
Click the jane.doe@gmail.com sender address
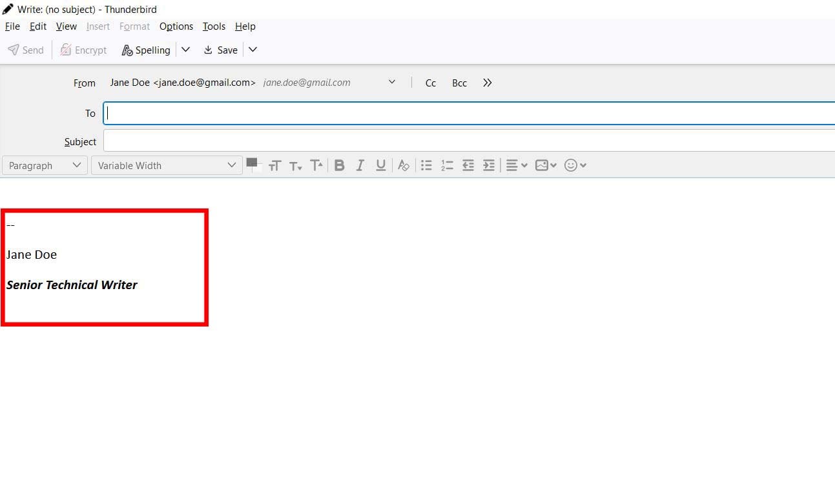pos(307,83)
